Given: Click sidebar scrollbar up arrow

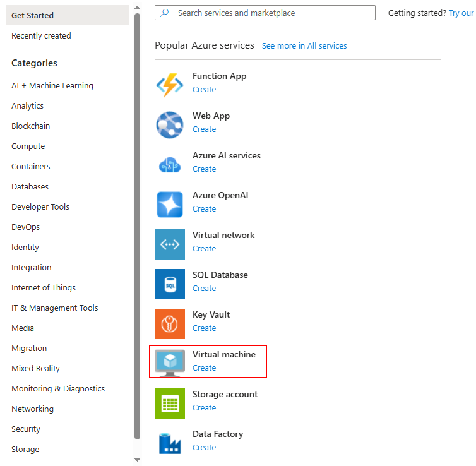Looking at the screenshot, I should point(137,8).
